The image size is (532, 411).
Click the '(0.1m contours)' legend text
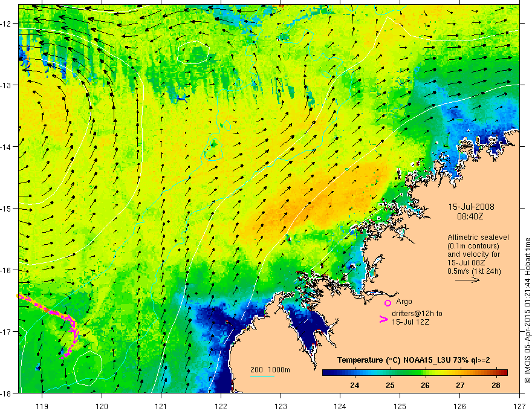(x=473, y=246)
